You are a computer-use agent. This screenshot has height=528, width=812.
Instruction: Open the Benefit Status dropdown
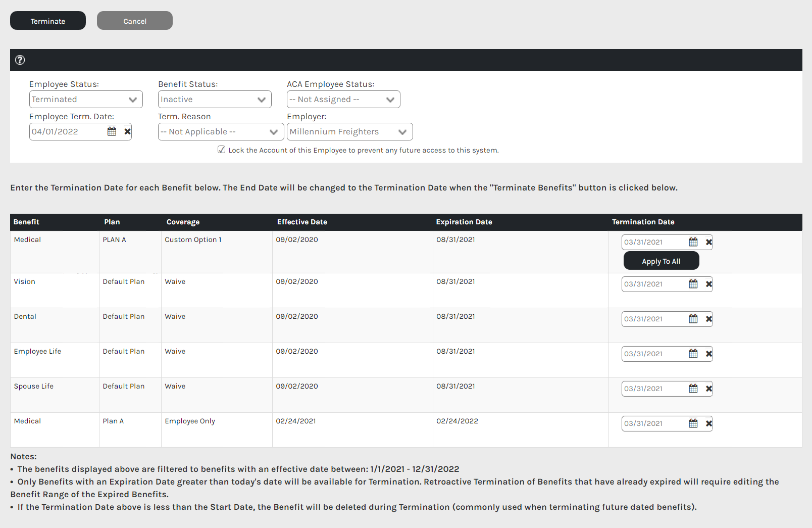point(215,100)
